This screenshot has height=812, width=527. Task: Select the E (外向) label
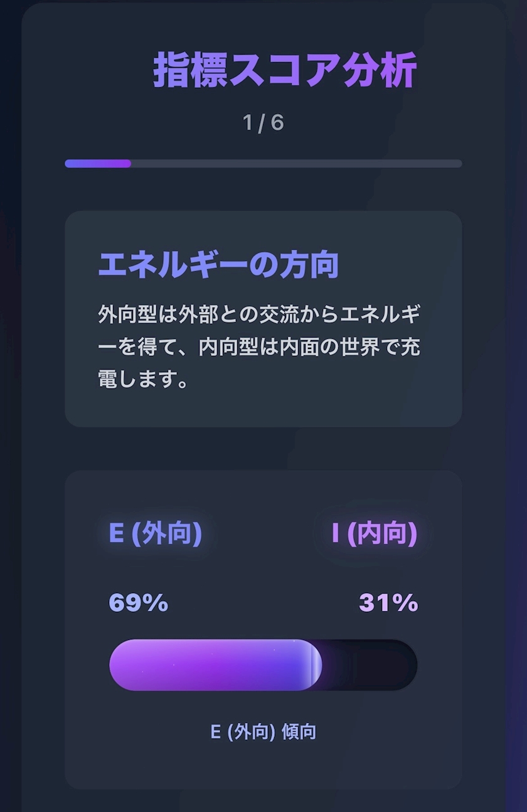point(155,533)
